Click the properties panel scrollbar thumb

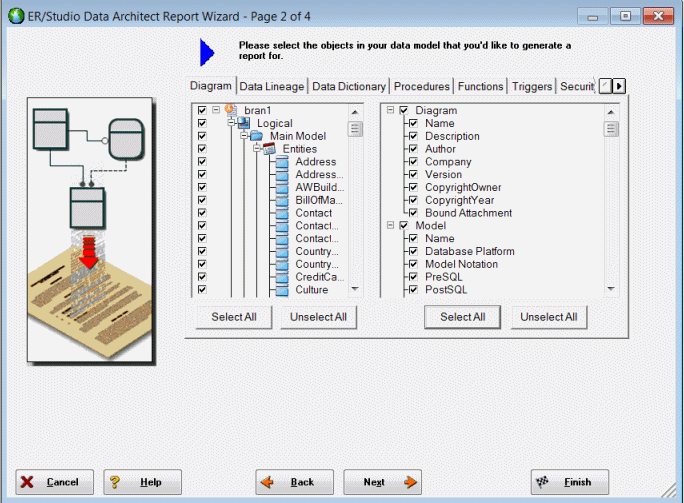point(611,129)
